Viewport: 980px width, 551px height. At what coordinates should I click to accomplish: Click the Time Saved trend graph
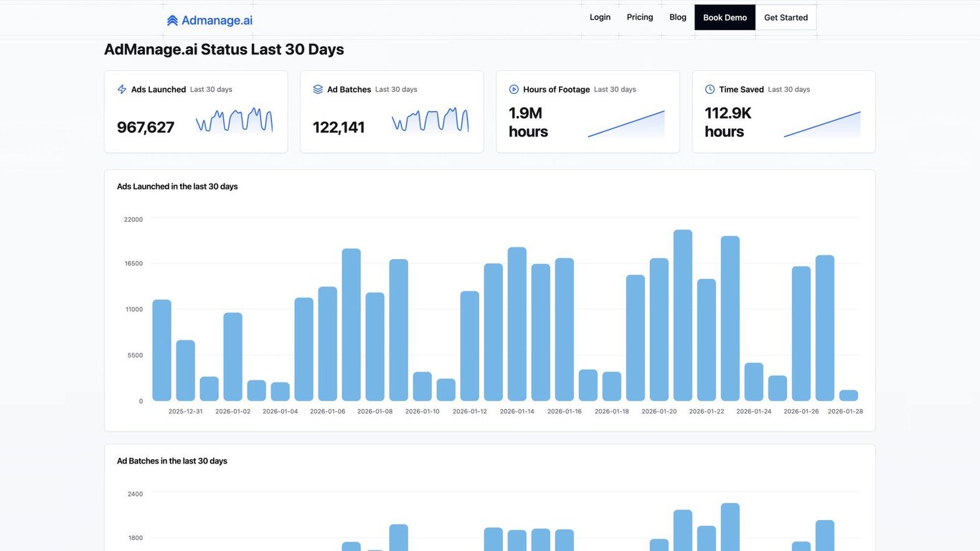[821, 123]
